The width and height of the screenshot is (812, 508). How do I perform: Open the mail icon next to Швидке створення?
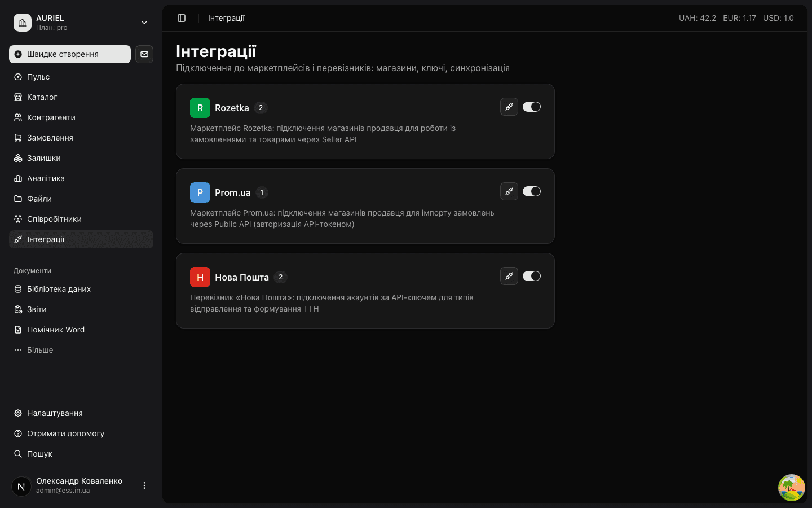point(144,54)
